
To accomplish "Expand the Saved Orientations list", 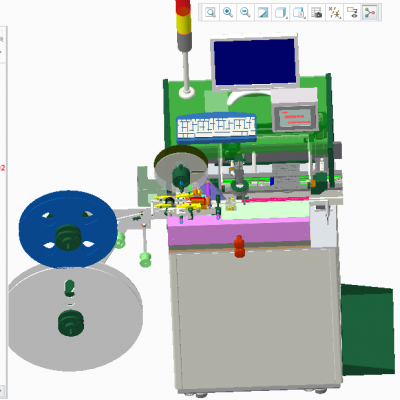I will point(299,13).
